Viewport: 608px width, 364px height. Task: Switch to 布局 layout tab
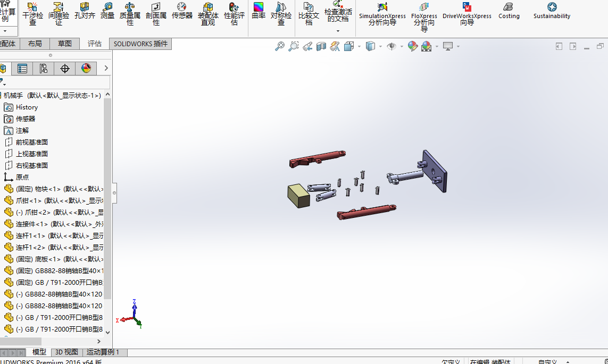tap(35, 44)
